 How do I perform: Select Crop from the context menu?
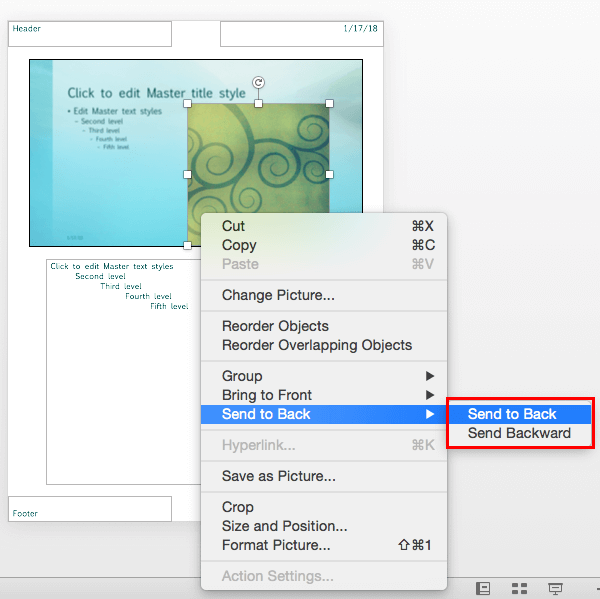click(x=238, y=507)
